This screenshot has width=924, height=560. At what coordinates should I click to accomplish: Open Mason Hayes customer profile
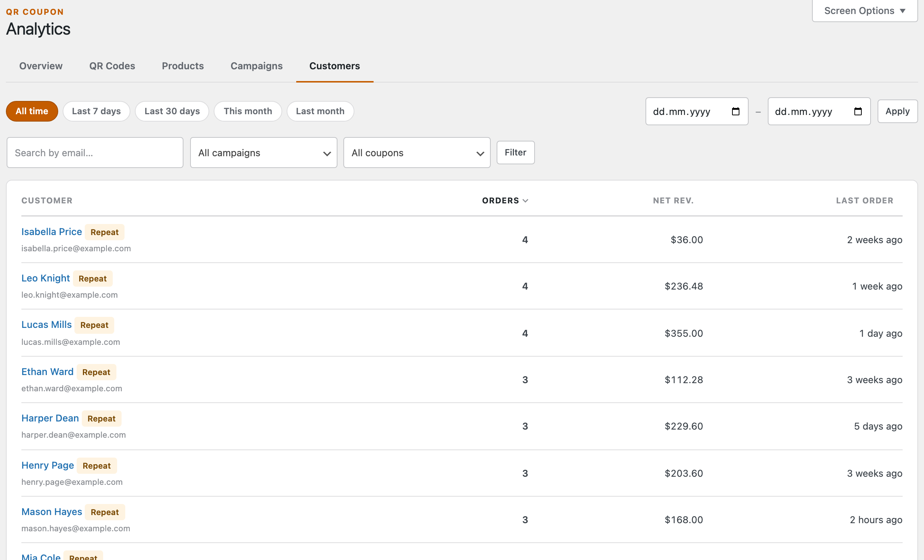pos(52,512)
